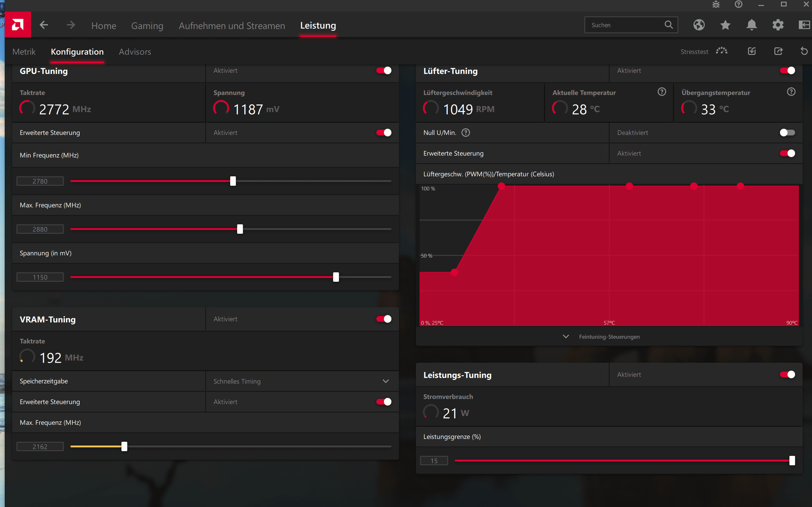The width and height of the screenshot is (812, 507).
Task: Enable the Null U/Min. toggle
Action: pyautogui.click(x=787, y=133)
